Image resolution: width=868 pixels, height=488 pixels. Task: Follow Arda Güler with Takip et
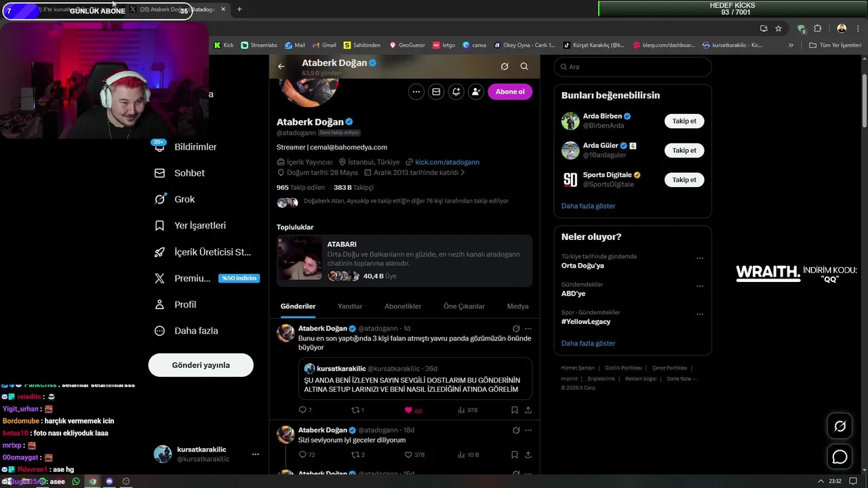[684, 150]
